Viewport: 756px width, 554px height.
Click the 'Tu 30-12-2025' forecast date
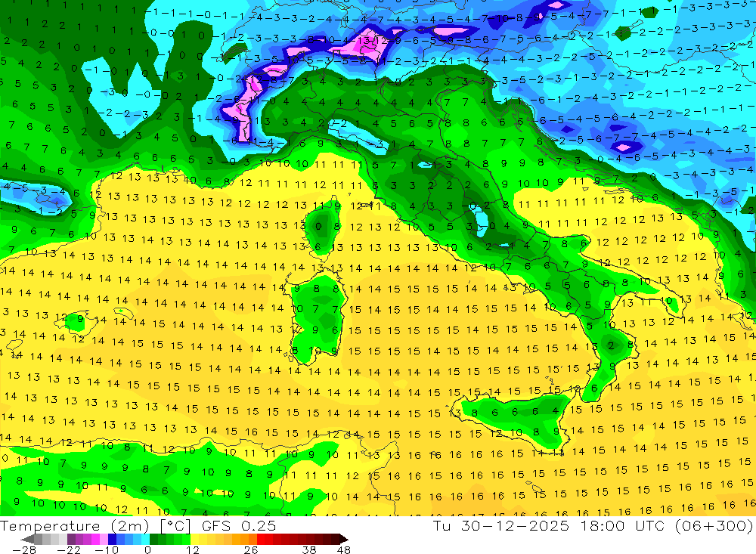pos(500,526)
